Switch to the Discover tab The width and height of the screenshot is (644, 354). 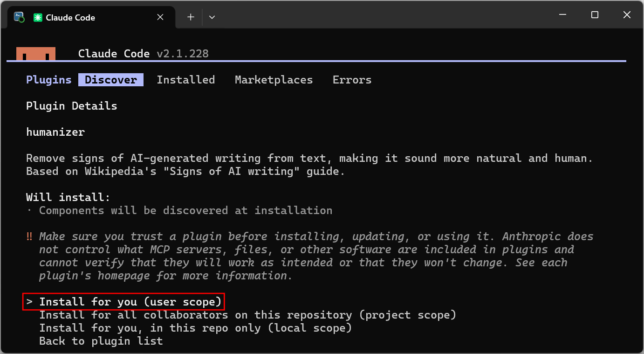[x=111, y=80]
